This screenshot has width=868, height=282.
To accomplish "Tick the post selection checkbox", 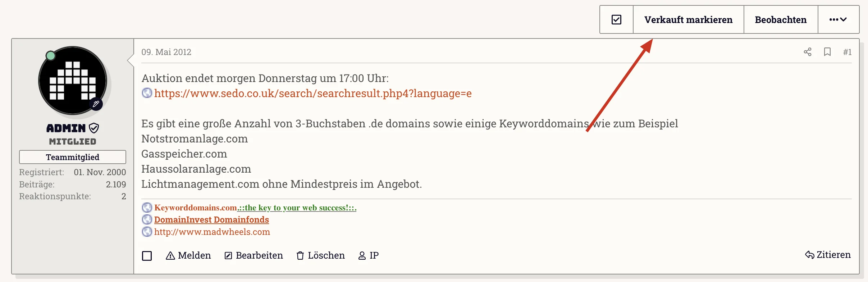I will (x=147, y=256).
